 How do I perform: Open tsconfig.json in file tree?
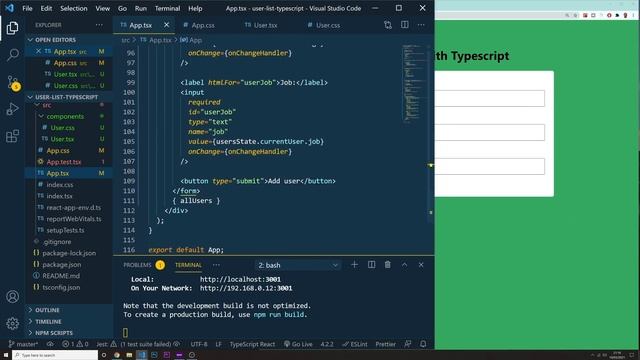[61, 287]
